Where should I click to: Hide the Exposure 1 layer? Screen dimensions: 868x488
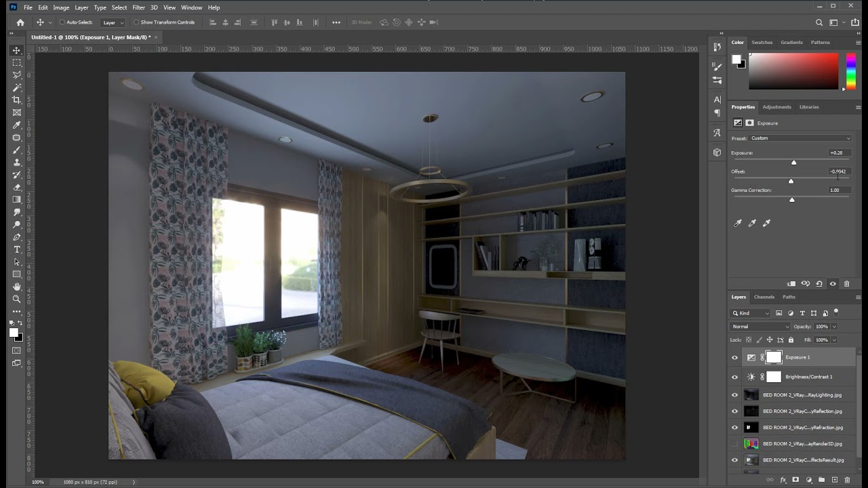coord(734,357)
